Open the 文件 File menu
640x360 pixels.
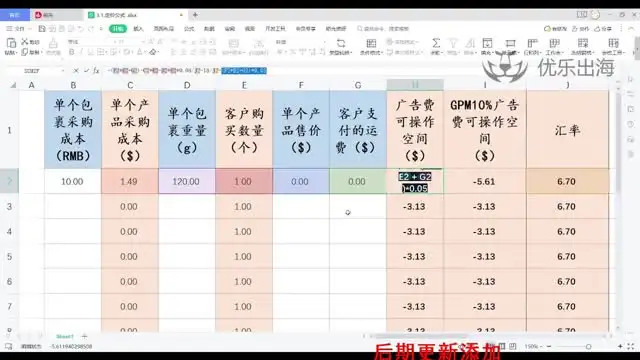pos(16,29)
